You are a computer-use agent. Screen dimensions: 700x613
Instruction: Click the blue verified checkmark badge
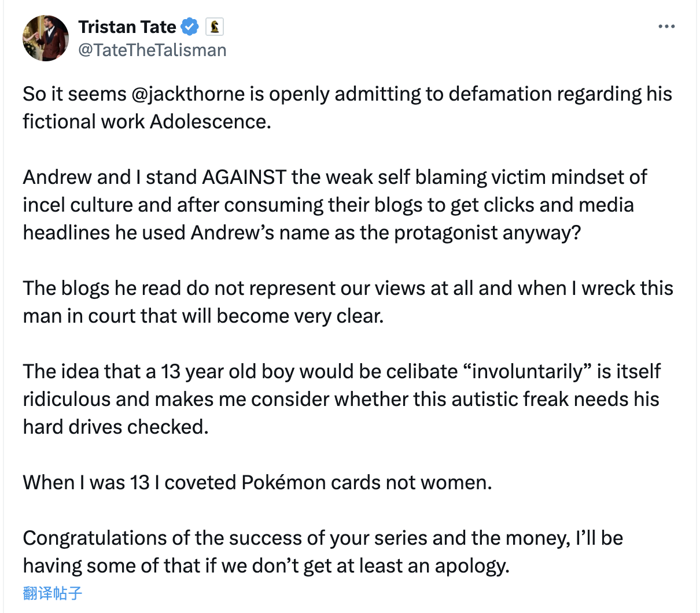pos(190,27)
